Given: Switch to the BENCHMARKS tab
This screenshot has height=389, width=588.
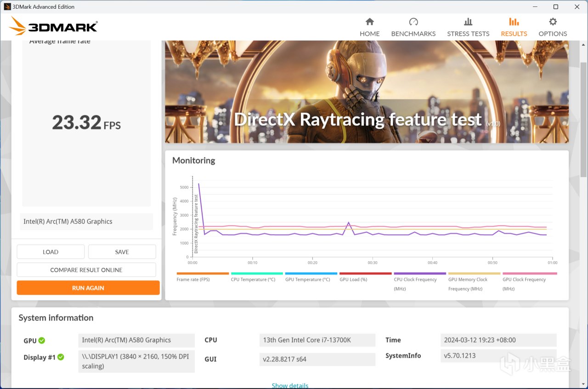Looking at the screenshot, I should [413, 27].
